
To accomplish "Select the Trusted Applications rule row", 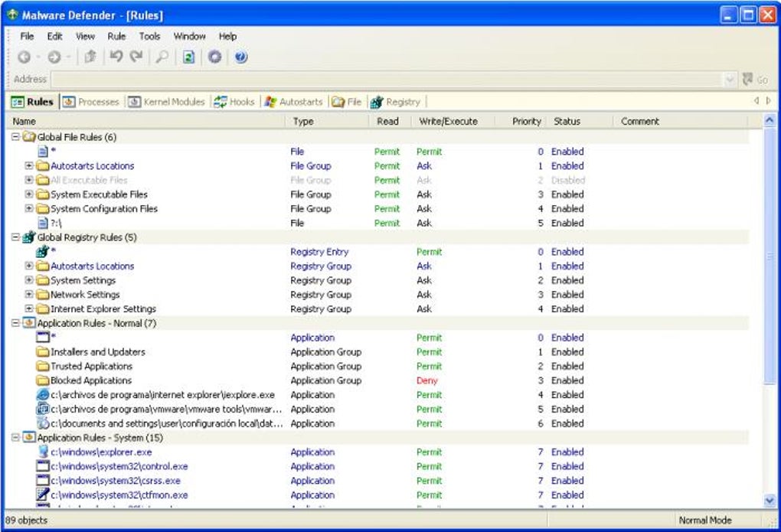I will [377, 366].
